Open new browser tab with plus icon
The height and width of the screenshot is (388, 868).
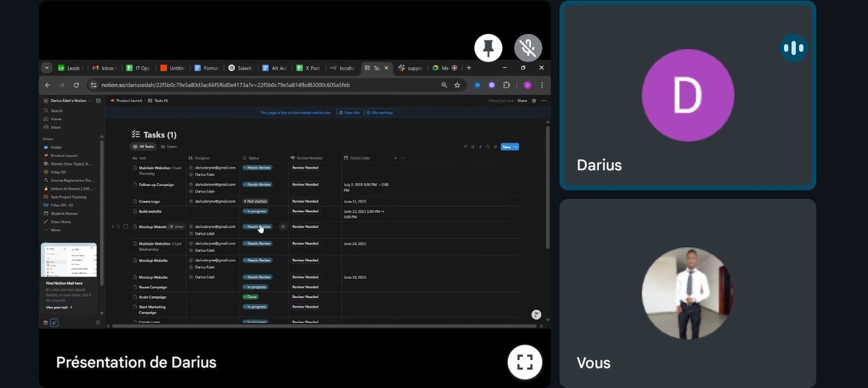click(469, 68)
